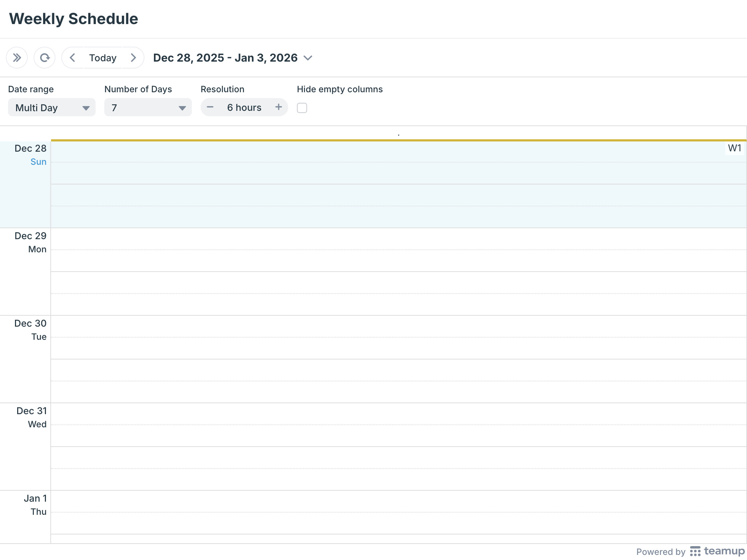This screenshot has height=560, width=747.
Task: Click the 6 hours resolution value
Action: coord(244,108)
